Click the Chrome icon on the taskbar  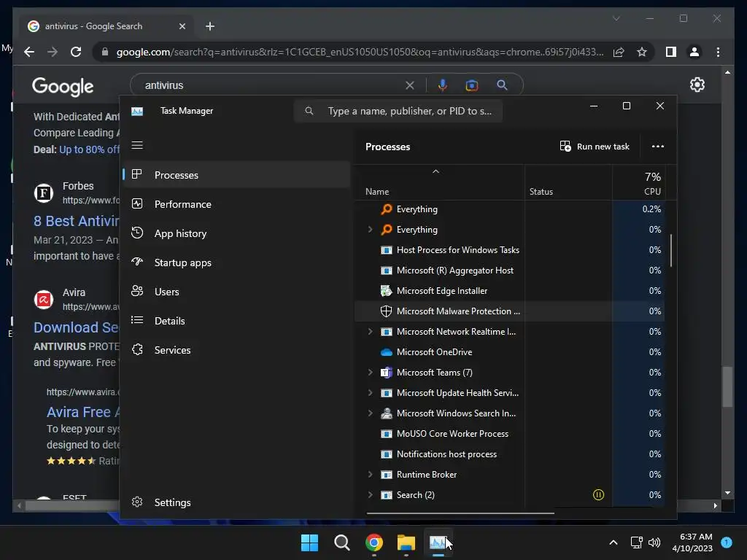point(374,542)
